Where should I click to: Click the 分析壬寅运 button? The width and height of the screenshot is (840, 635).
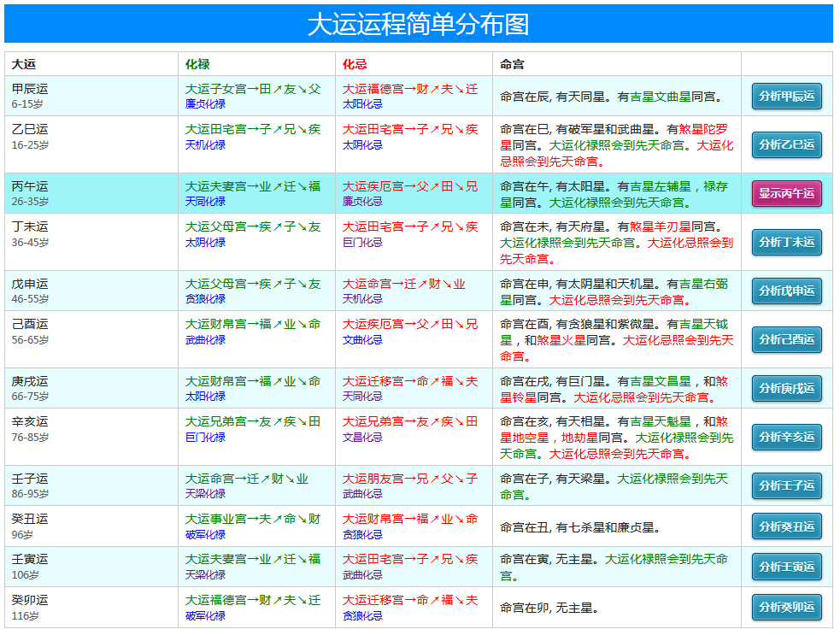tap(786, 567)
